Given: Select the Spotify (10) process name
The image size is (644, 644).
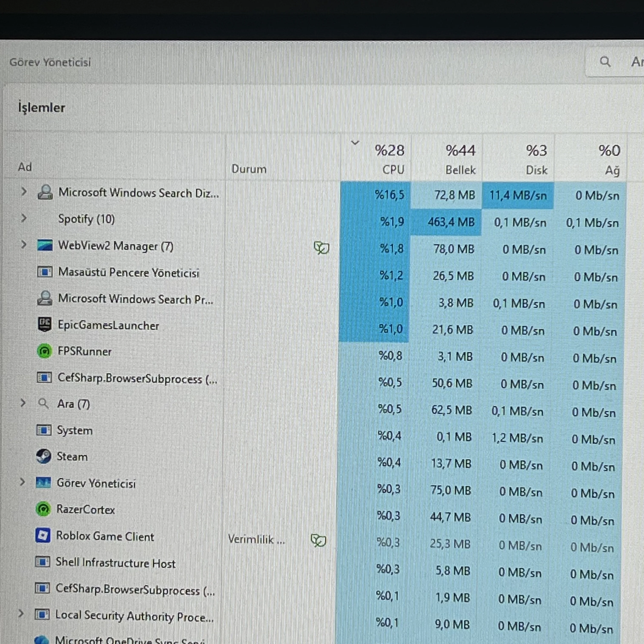Looking at the screenshot, I should (86, 219).
